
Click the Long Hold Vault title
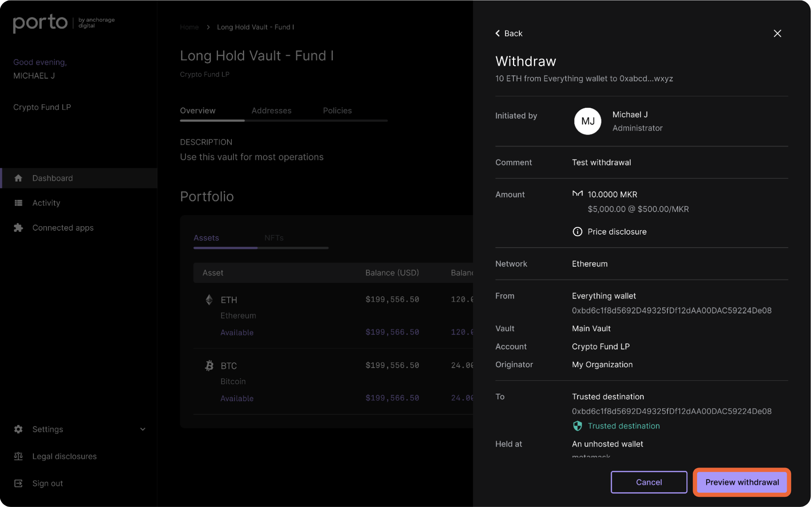(x=257, y=56)
